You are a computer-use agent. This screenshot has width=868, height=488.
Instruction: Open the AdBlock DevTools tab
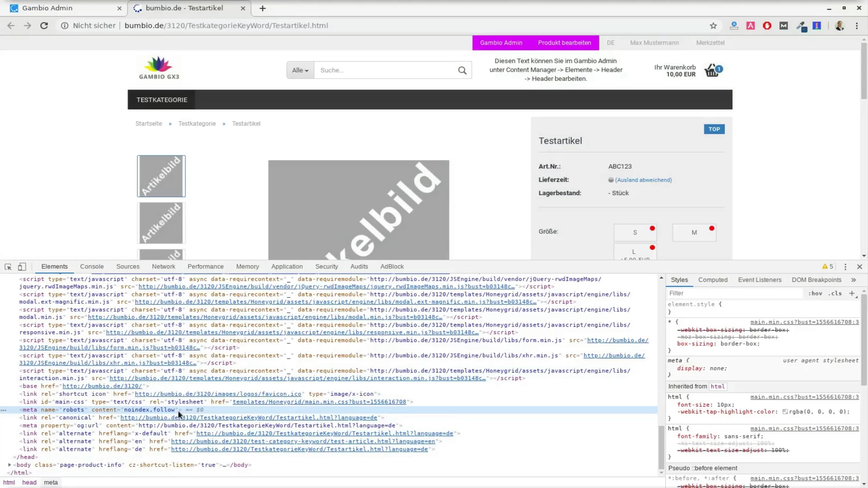392,267
